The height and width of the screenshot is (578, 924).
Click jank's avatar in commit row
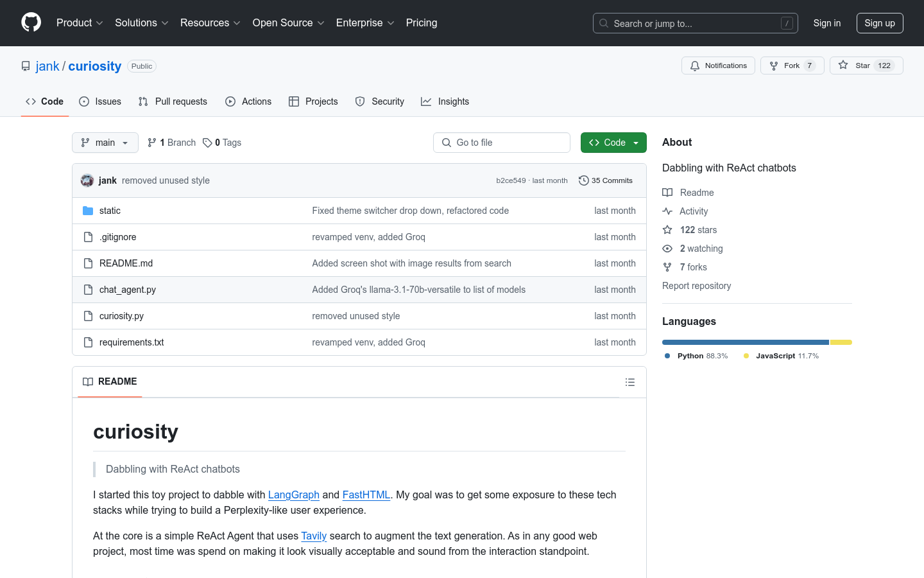pos(87,180)
